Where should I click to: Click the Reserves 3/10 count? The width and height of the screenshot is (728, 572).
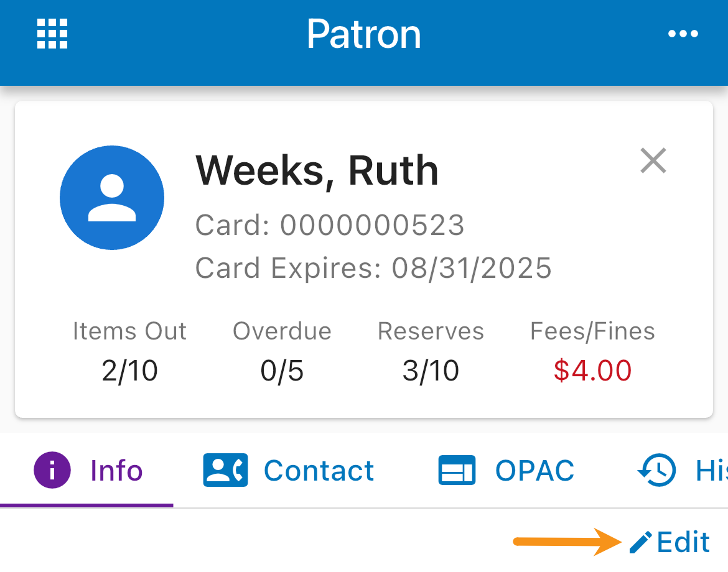(430, 370)
